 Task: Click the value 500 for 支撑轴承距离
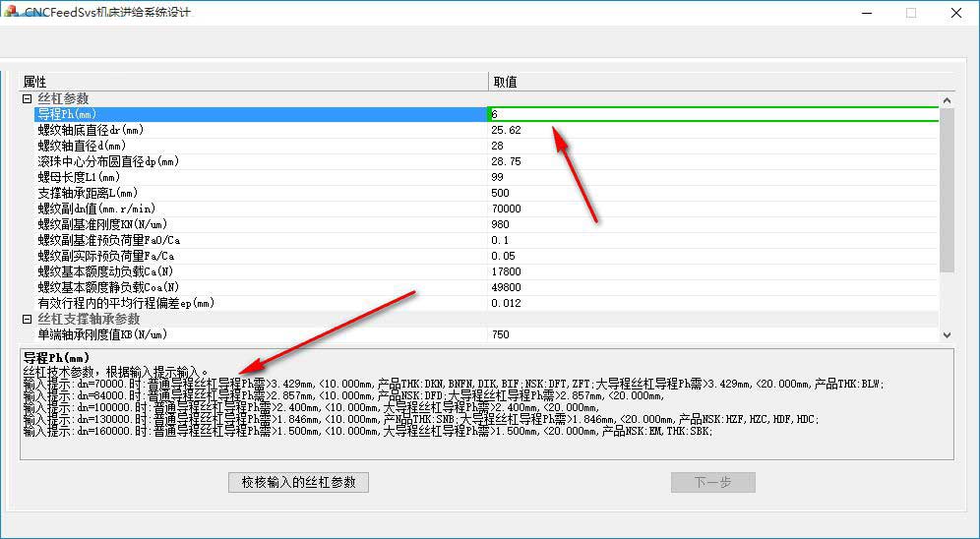click(x=500, y=193)
